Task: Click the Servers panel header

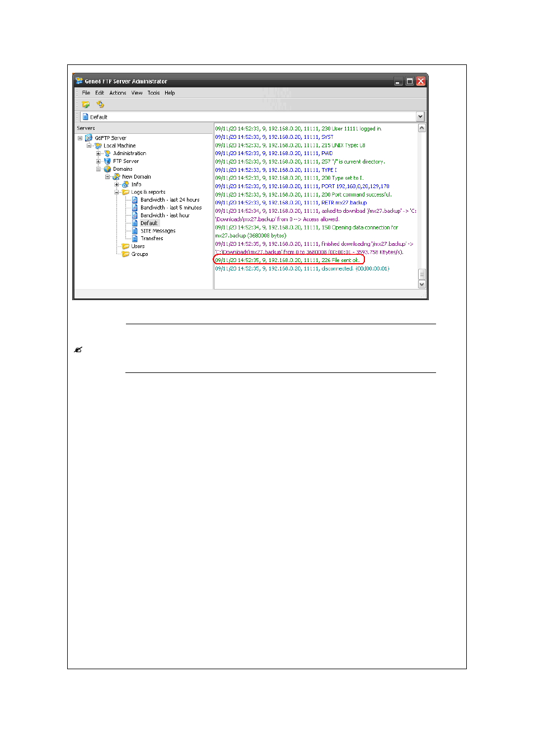Action: 144,128
